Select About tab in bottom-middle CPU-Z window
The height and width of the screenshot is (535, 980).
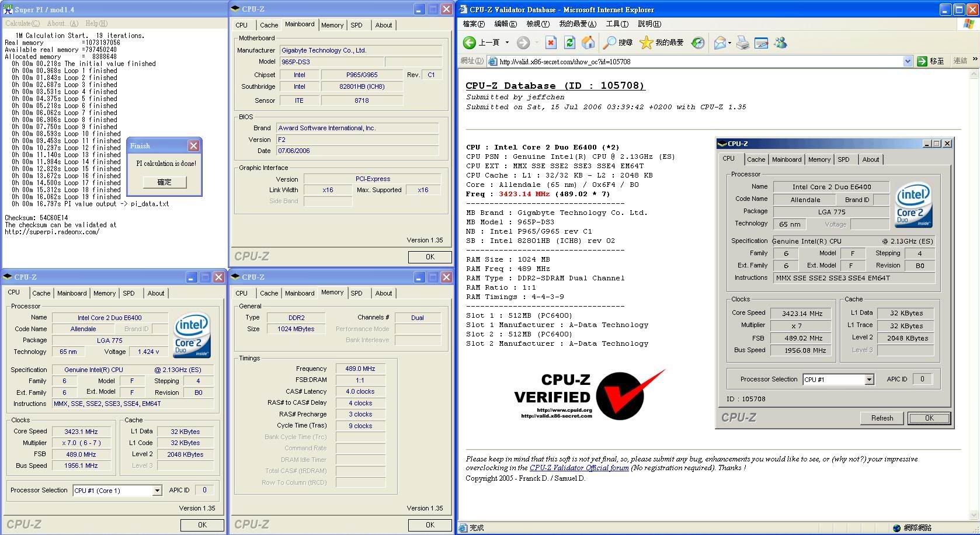point(384,293)
